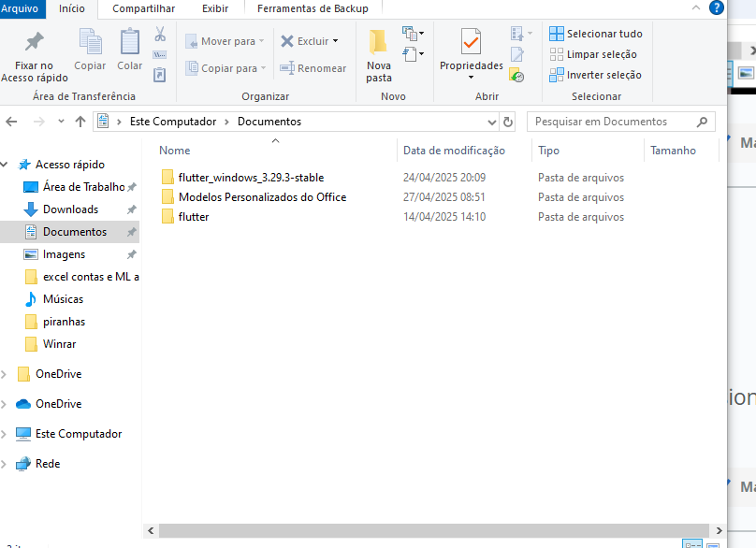Click the horizontal scrollbar left arrow
This screenshot has height=548, width=756.
coord(151,530)
